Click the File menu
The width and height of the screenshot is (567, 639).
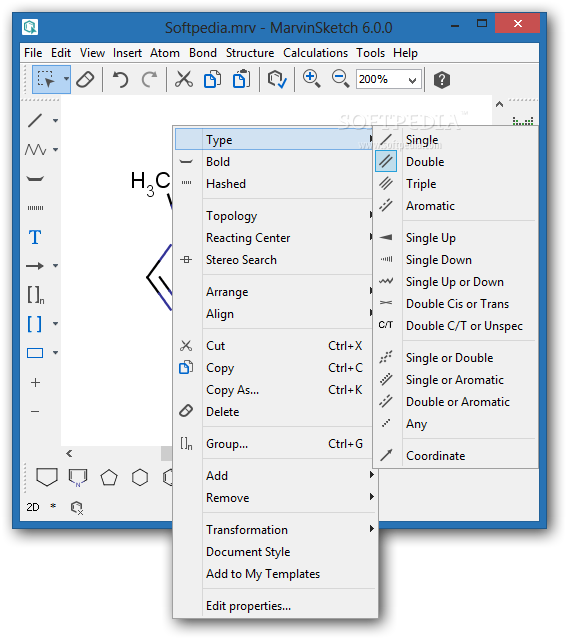pyautogui.click(x=33, y=53)
